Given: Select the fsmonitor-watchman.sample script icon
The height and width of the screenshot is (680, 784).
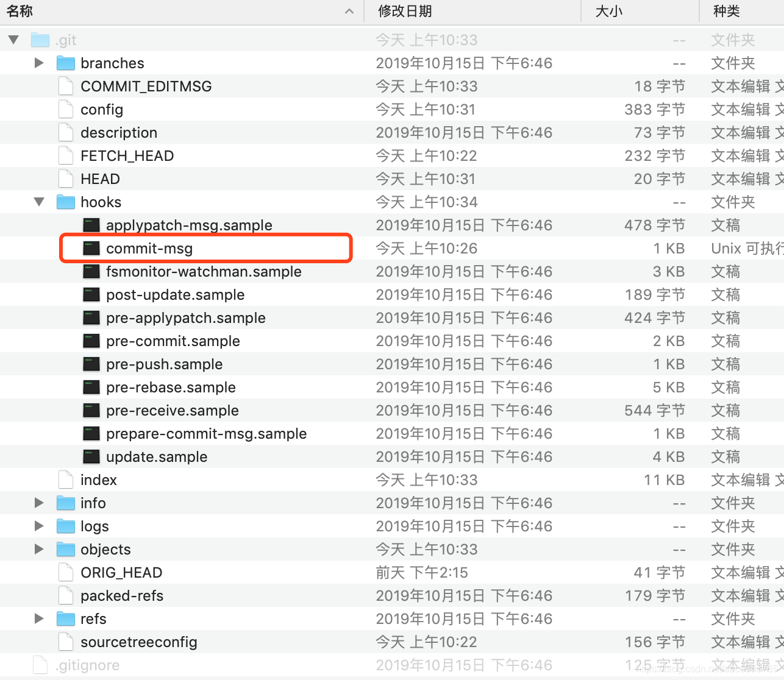Looking at the screenshot, I should (91, 271).
